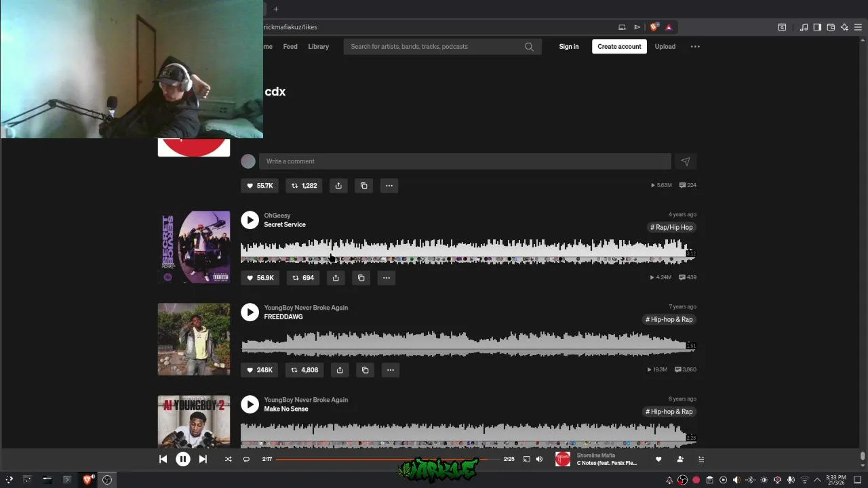This screenshot has width=868, height=488.
Task: Click the search magnifier icon
Action: pyautogui.click(x=529, y=47)
